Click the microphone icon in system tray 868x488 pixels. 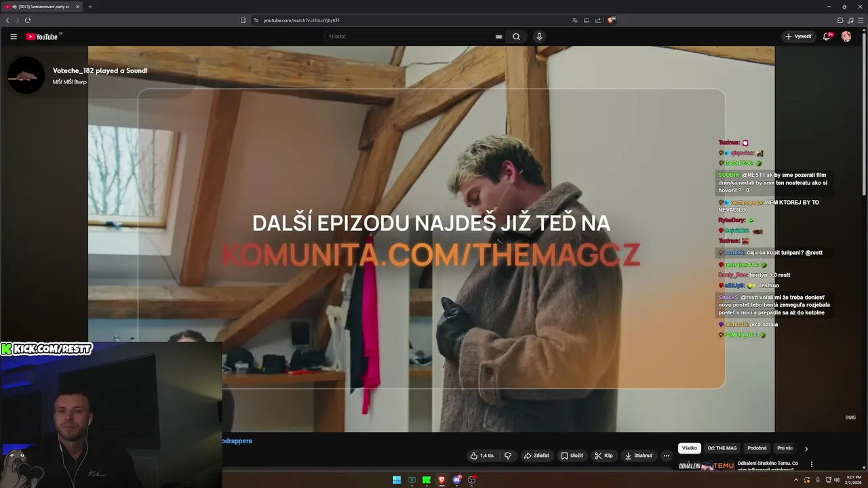[x=818, y=480]
